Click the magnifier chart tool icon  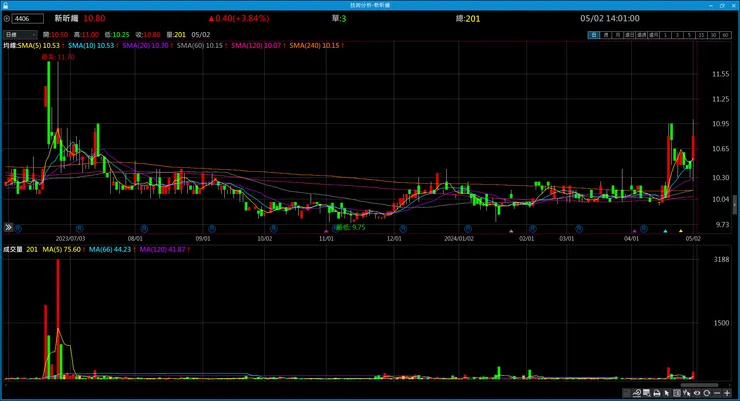pyautogui.click(x=637, y=393)
